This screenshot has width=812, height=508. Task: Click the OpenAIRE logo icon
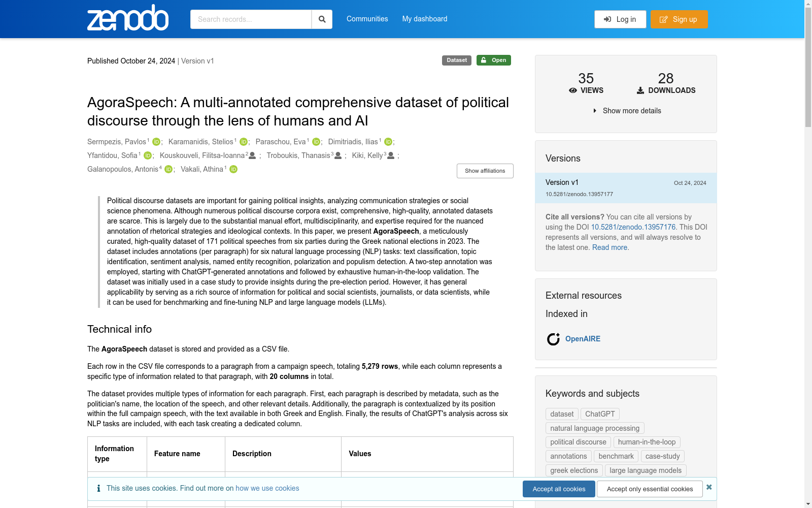coord(553,339)
